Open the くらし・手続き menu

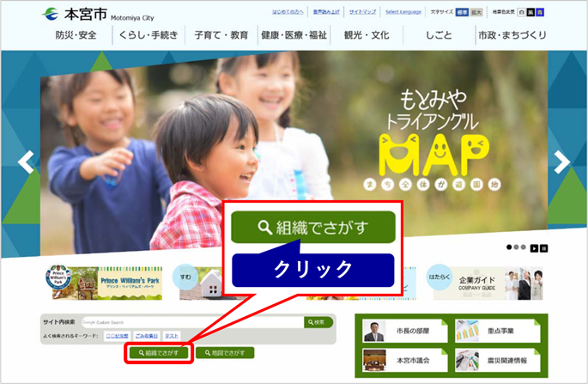(149, 35)
